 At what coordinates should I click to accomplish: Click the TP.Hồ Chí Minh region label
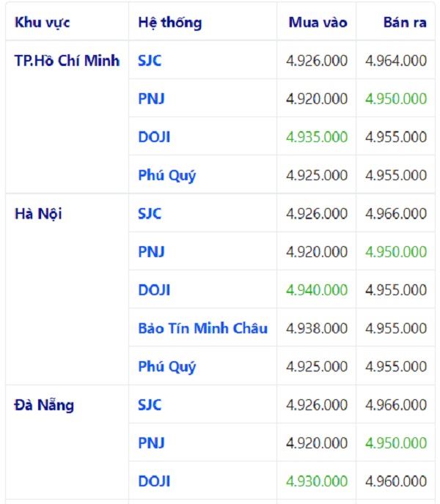67,61
